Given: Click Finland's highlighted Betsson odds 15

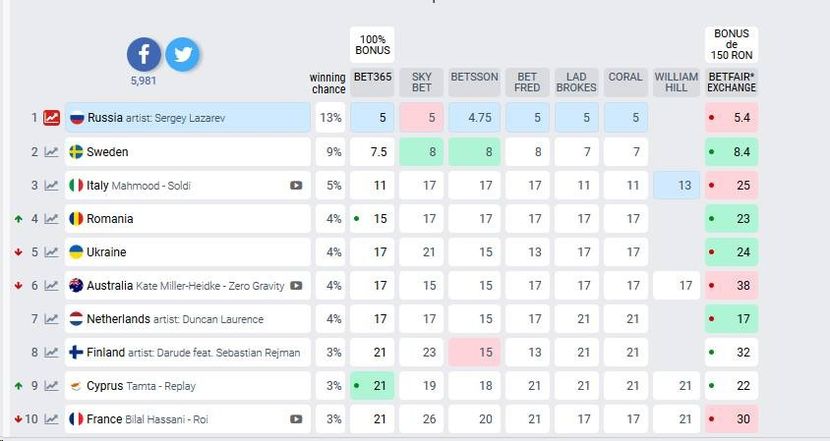Looking at the screenshot, I should (473, 352).
